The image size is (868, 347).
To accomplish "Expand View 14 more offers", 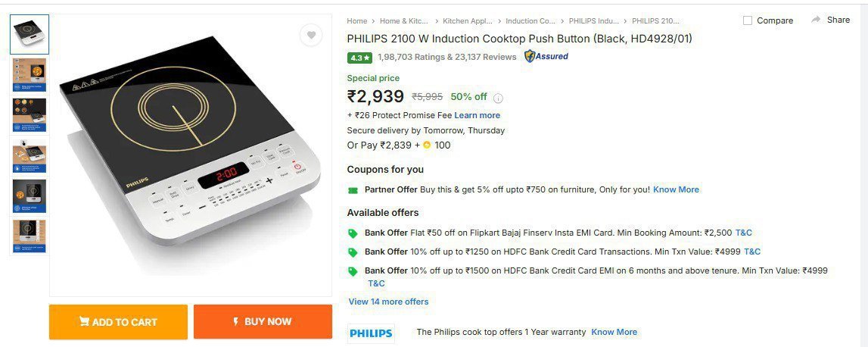I will [x=388, y=302].
